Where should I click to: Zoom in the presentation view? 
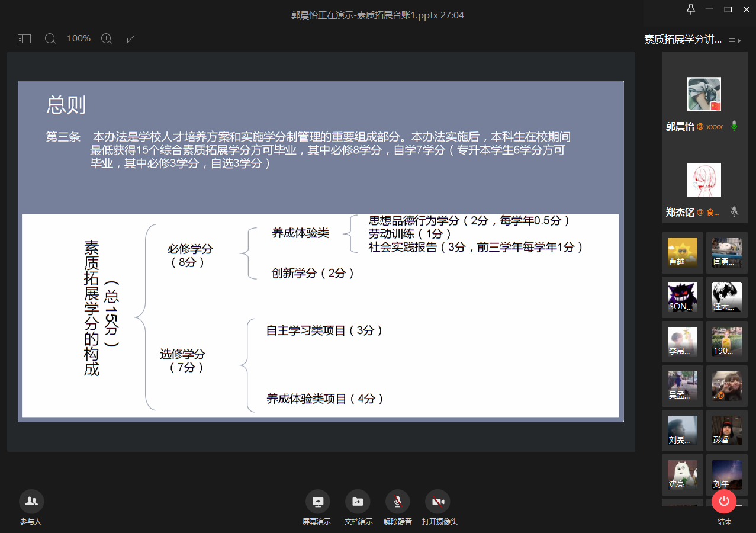tap(107, 38)
